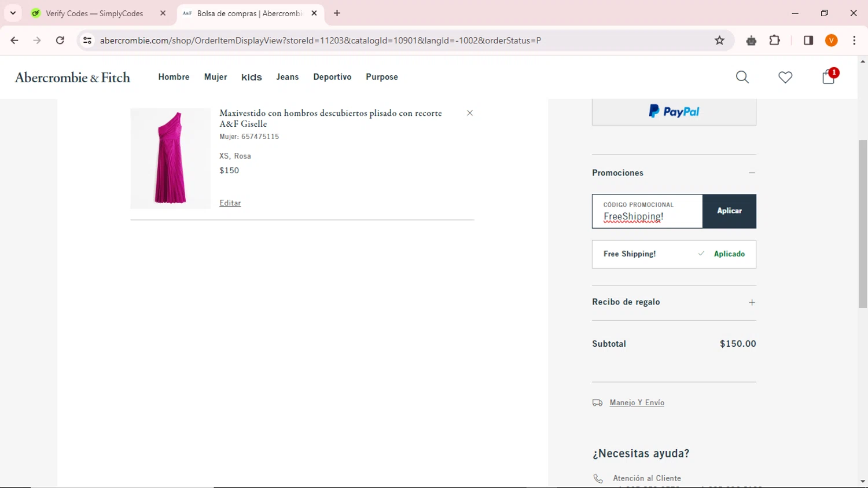The image size is (868, 488).
Task: Toggle the browser side panel
Action: pos(808,41)
